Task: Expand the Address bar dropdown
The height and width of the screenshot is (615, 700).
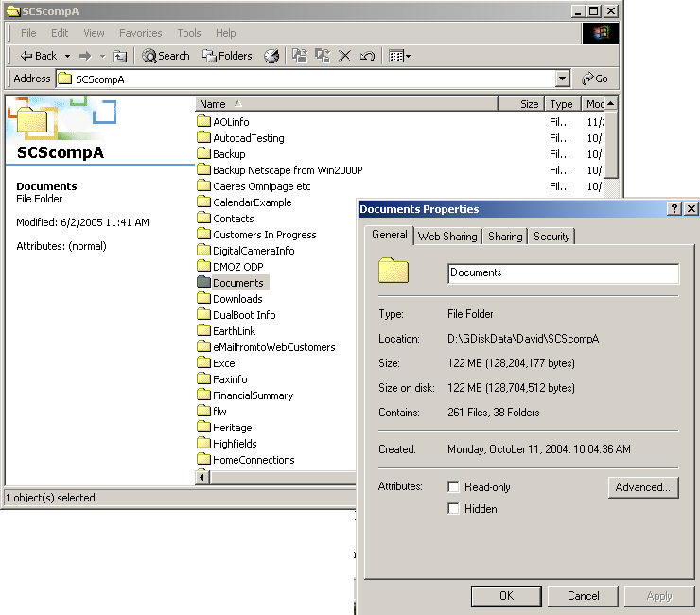Action: pyautogui.click(x=563, y=79)
